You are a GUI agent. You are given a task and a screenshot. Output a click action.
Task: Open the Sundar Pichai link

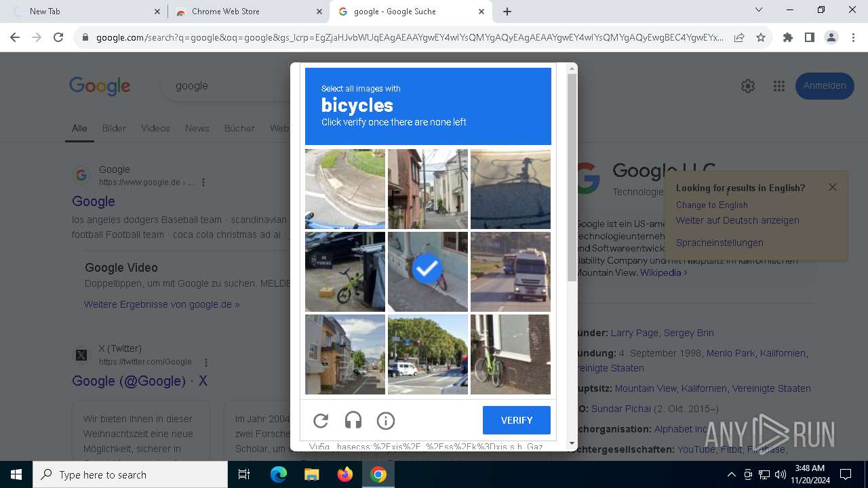(621, 409)
